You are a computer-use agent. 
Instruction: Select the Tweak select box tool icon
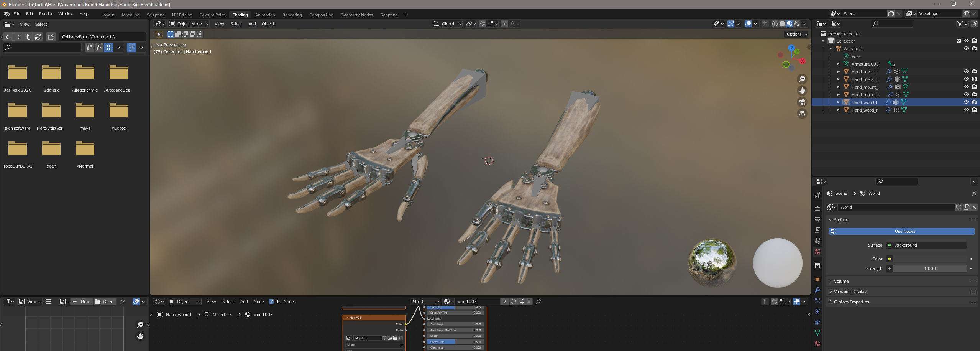coord(159,34)
